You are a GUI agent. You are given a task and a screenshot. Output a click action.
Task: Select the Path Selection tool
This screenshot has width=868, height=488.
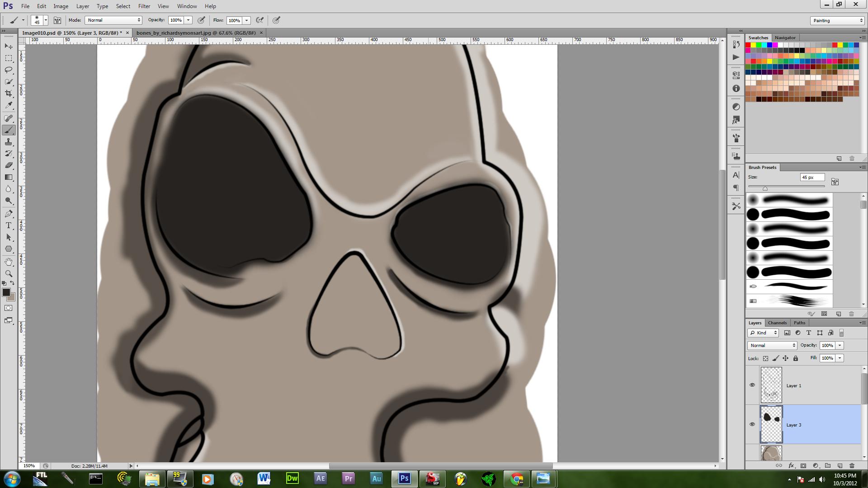(9, 237)
